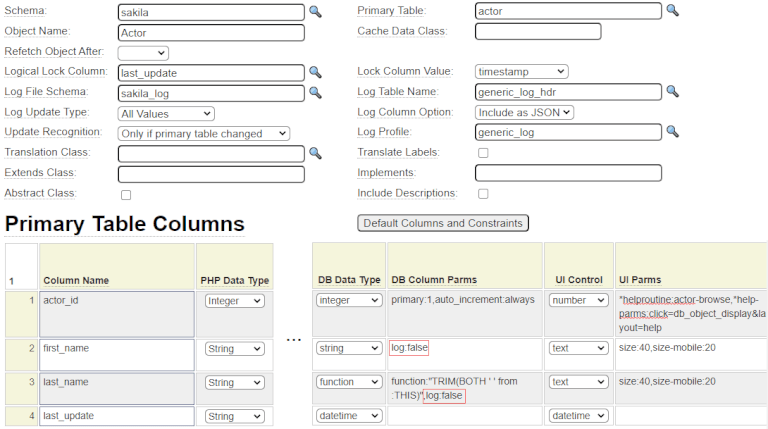Enable the Abstract Class checkbox
Image resolution: width=768 pixels, height=429 pixels.
coord(125,194)
